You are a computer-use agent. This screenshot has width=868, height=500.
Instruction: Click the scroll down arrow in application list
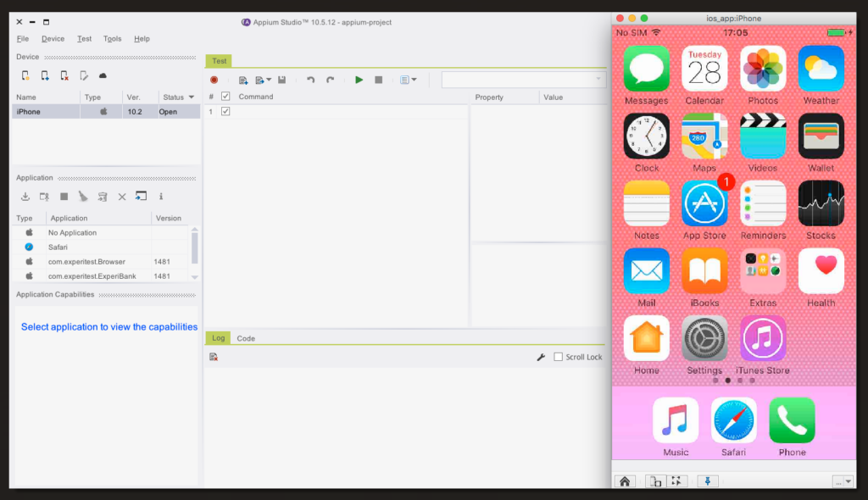pyautogui.click(x=194, y=277)
